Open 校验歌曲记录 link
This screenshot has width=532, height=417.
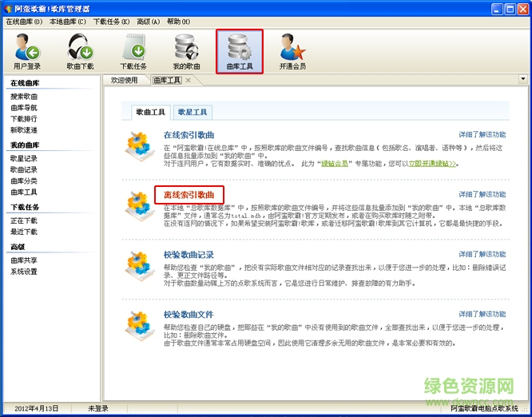click(189, 255)
